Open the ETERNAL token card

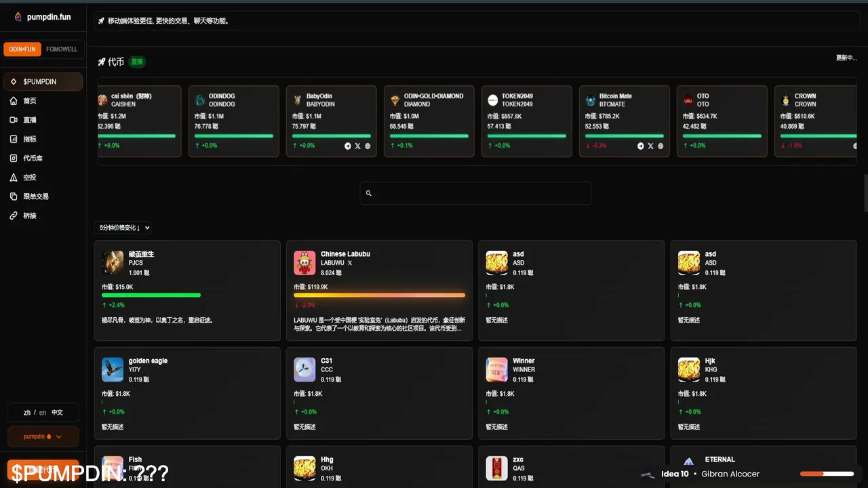click(764, 466)
